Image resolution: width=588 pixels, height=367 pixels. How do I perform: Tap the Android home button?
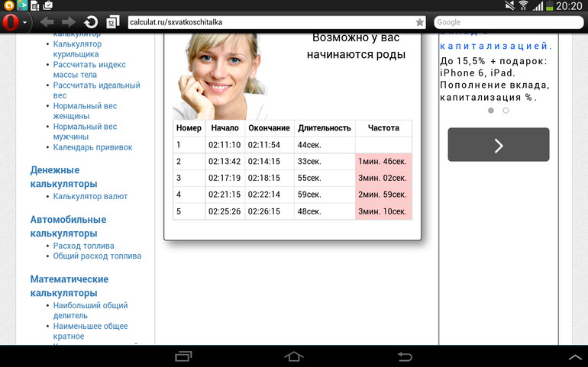(294, 356)
